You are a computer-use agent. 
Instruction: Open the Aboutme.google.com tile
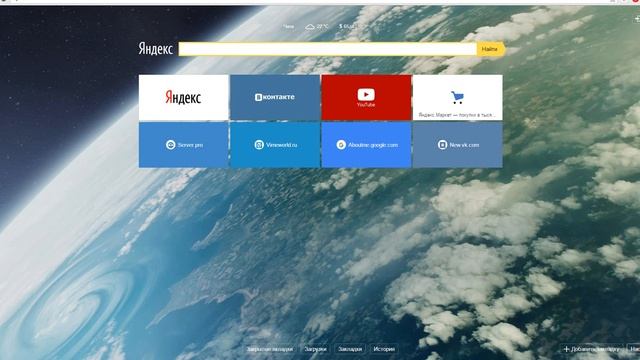366,145
